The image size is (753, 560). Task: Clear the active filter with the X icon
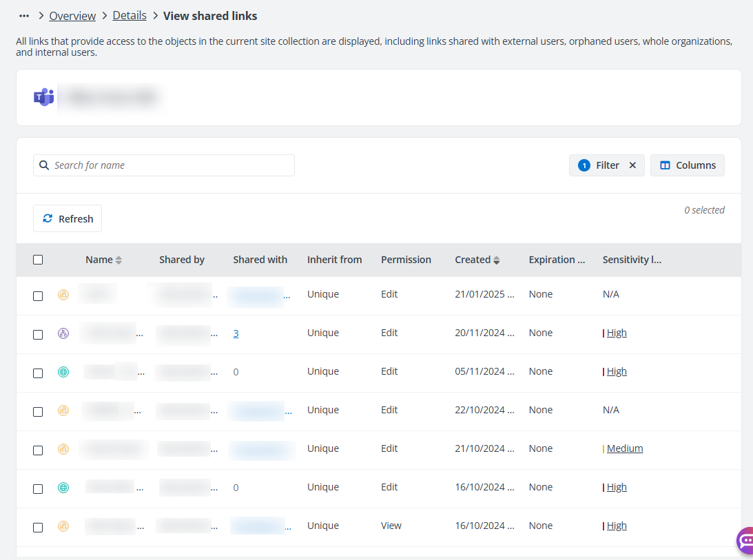(632, 165)
